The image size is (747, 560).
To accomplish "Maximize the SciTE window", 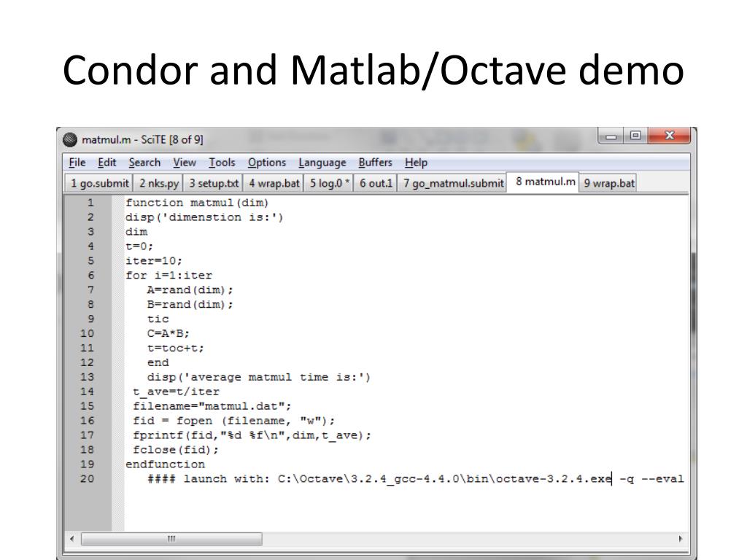I will coord(635,136).
